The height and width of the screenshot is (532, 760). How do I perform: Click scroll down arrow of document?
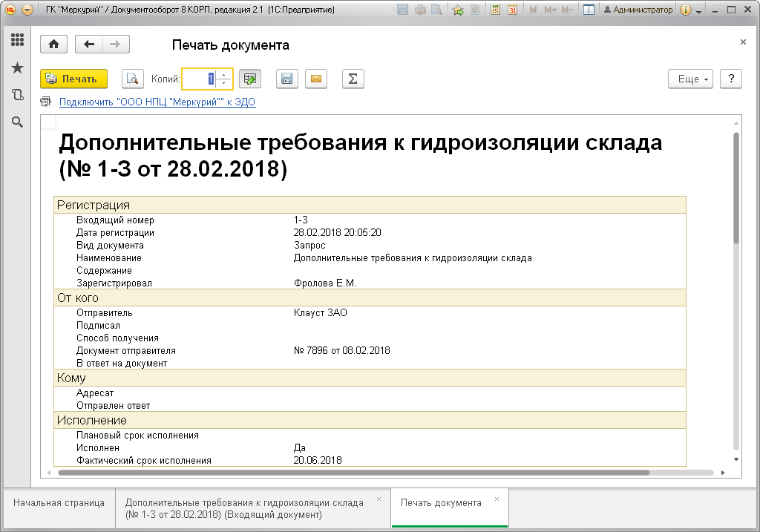pyautogui.click(x=736, y=459)
